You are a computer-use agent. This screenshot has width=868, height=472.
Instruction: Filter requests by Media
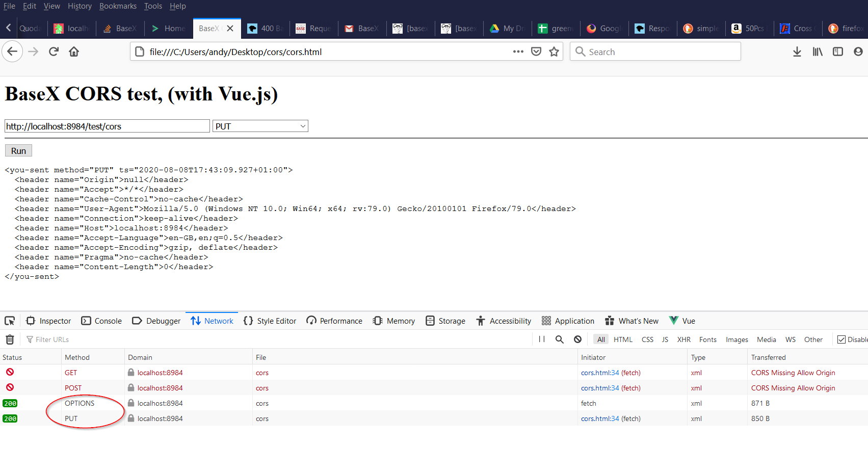coord(767,339)
